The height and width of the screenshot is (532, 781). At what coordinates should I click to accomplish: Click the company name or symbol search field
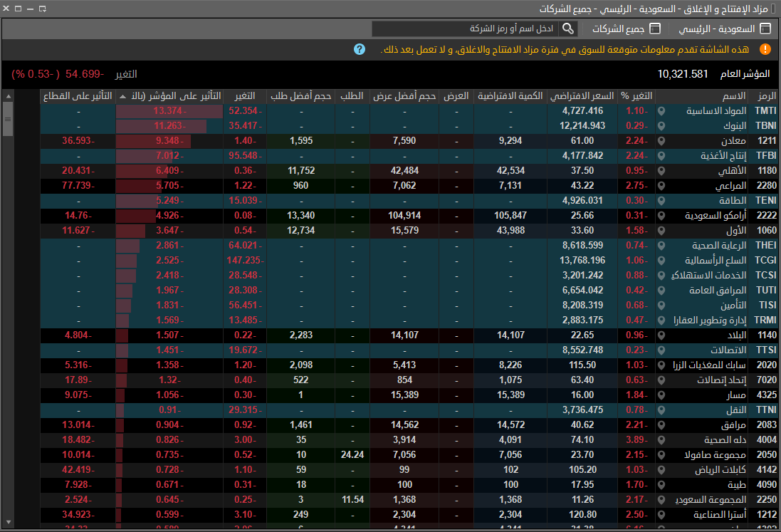click(x=466, y=29)
